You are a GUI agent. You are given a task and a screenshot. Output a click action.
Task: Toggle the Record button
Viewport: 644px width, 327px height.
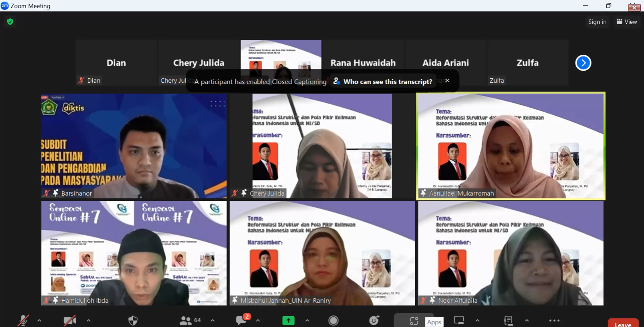(333, 321)
